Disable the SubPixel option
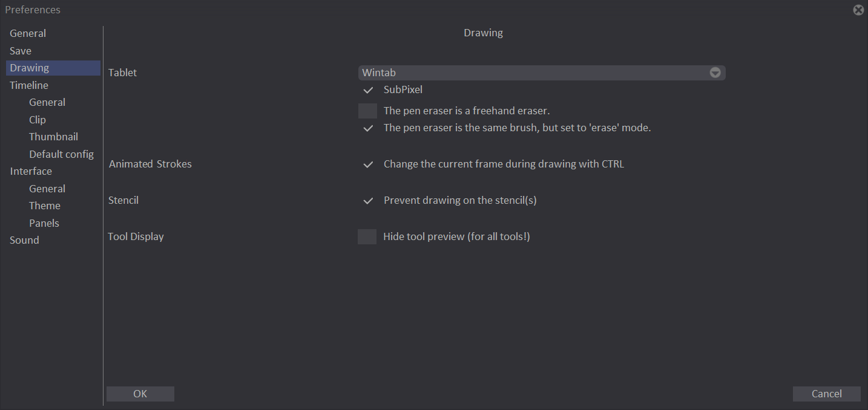The height and width of the screenshot is (410, 868). pyautogui.click(x=368, y=89)
